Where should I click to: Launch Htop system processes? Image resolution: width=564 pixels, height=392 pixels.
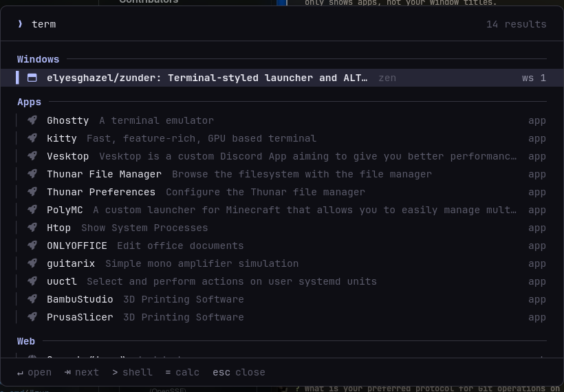coord(282,228)
